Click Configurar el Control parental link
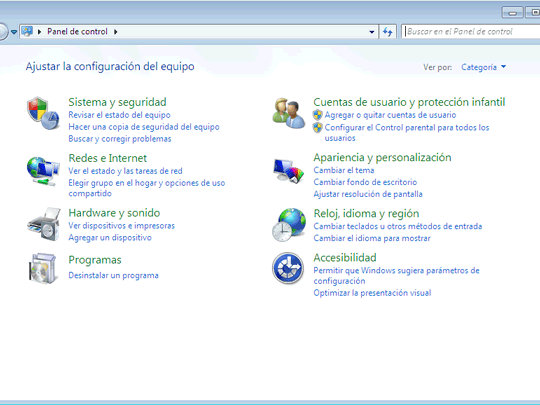Screen dimensions: 540x405 (407, 133)
